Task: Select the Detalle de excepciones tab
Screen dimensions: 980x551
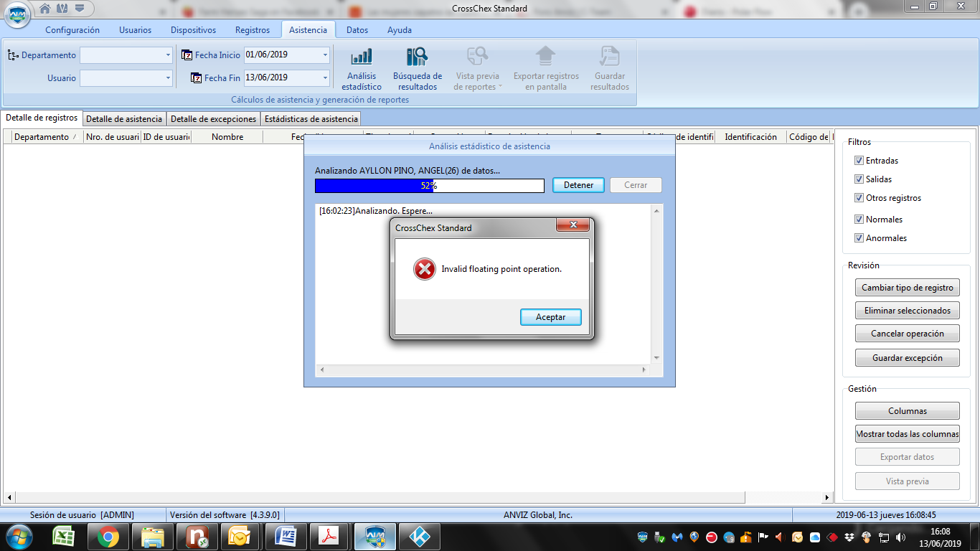Action: tap(213, 119)
